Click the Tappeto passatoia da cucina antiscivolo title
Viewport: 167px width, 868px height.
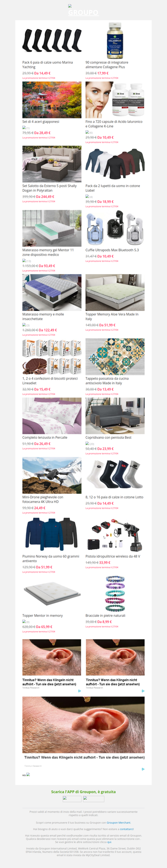[107, 381]
